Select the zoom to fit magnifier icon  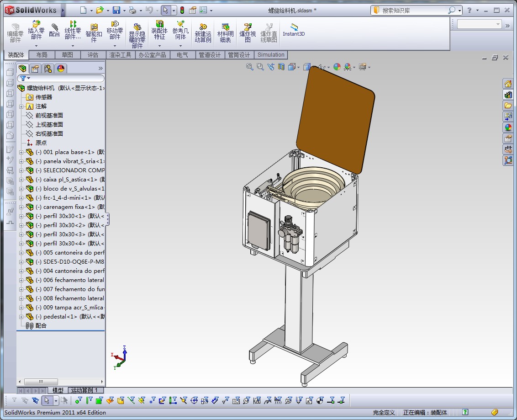coord(250,67)
